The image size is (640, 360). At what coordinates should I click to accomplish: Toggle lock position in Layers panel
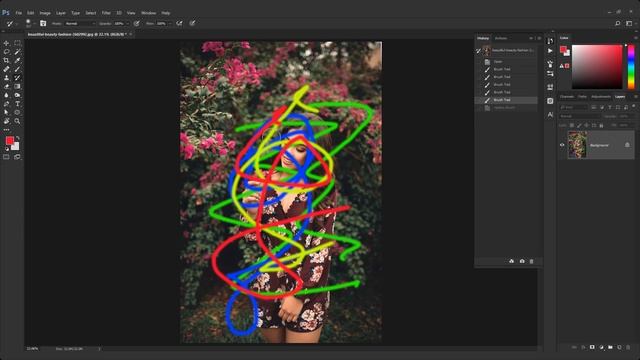click(587, 125)
